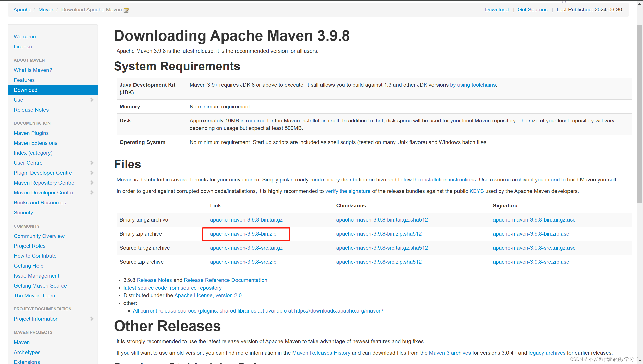Screen dimensions: 643x364
Task: Expand the Maven Repository Centre chevron
Action: coord(92,183)
